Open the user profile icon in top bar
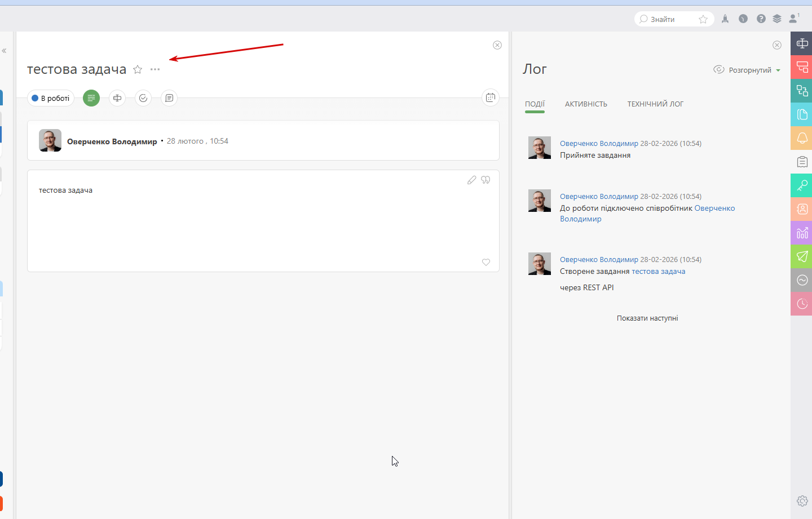812x519 pixels. point(794,19)
